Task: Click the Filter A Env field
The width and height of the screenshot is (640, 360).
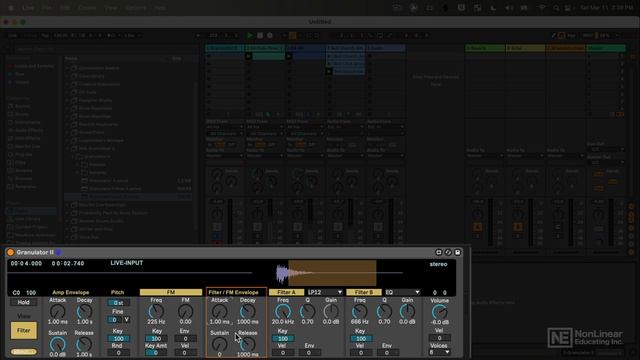Action: (x=309, y=353)
